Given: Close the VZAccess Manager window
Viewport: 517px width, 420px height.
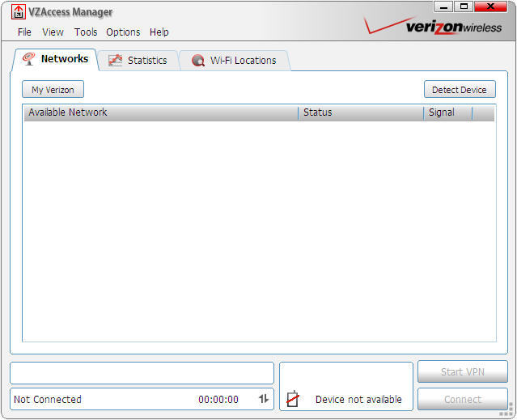Looking at the screenshot, I should click(x=490, y=6).
